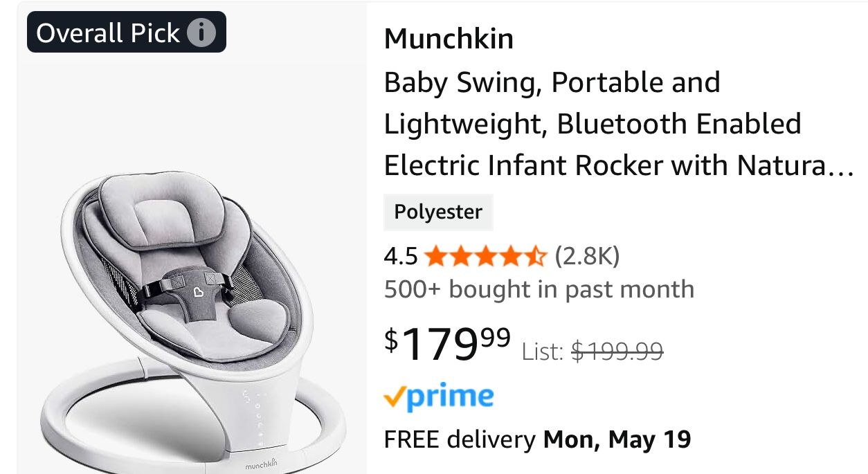Click the $179.99 price
This screenshot has height=474, width=868.
pyautogui.click(x=448, y=343)
